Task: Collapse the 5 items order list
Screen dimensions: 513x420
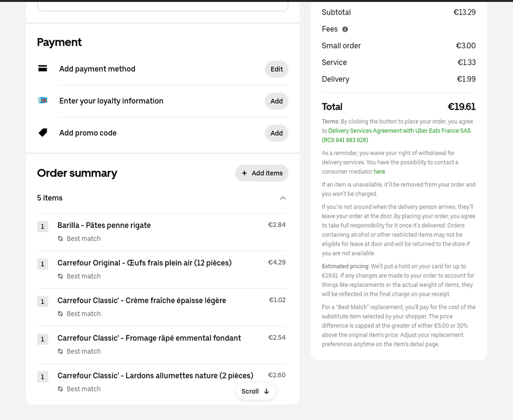Action: coord(283,198)
